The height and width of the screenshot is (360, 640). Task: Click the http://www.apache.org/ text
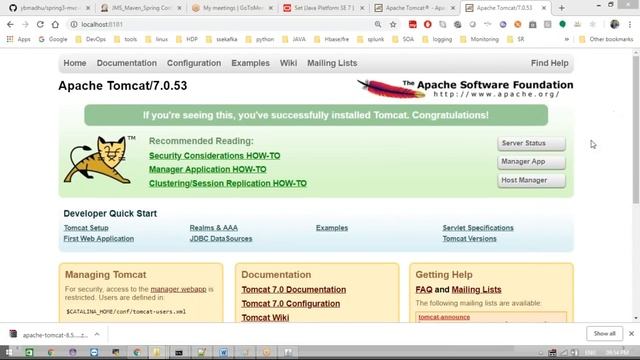coord(496,94)
